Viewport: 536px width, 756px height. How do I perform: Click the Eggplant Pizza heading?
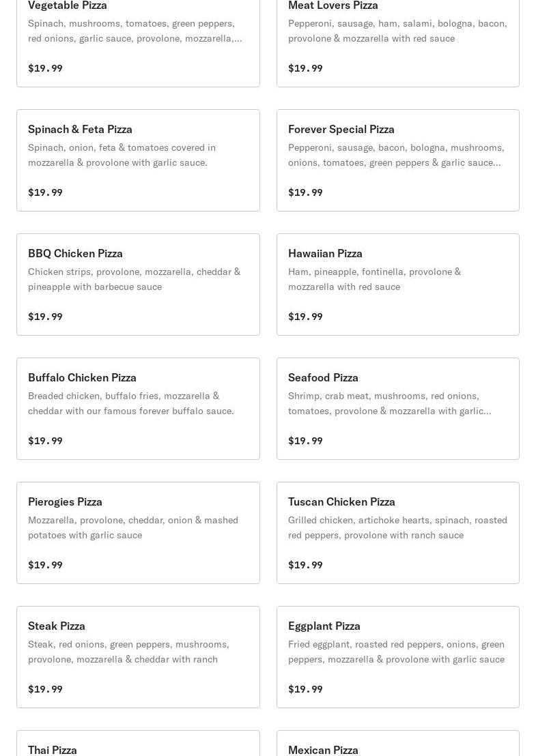pos(324,626)
